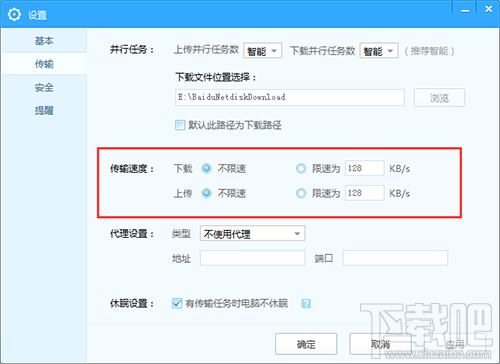
Task: Click the （推荐智能）hint text
Action: pos(429,51)
